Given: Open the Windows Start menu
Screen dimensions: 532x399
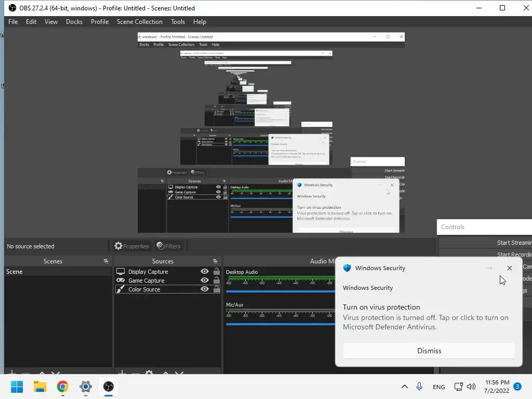Looking at the screenshot, I should (17, 387).
